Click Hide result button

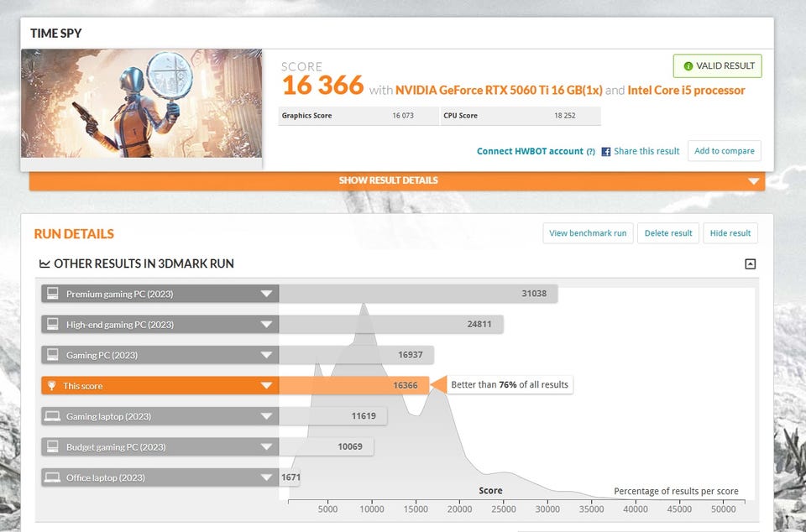click(x=730, y=233)
